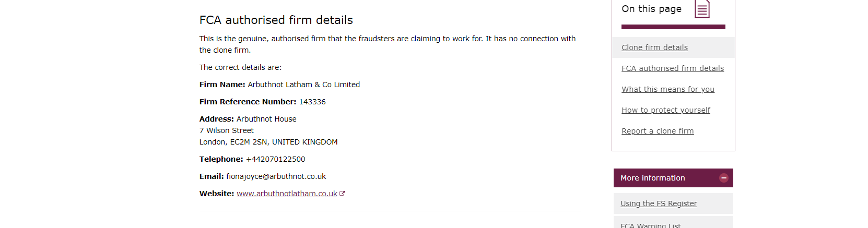
Task: Open the FCA Warning List item
Action: (651, 225)
